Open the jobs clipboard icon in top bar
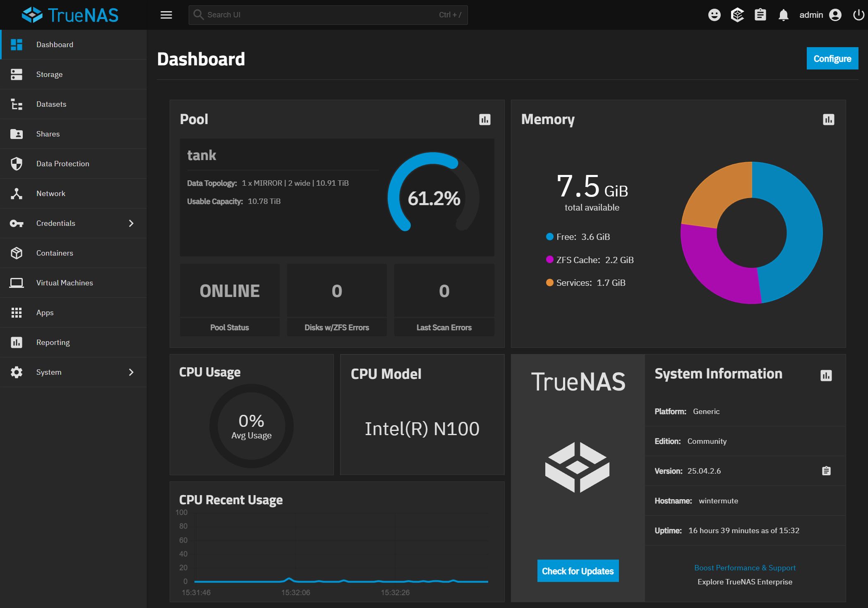Viewport: 868px width, 608px height. 760,15
